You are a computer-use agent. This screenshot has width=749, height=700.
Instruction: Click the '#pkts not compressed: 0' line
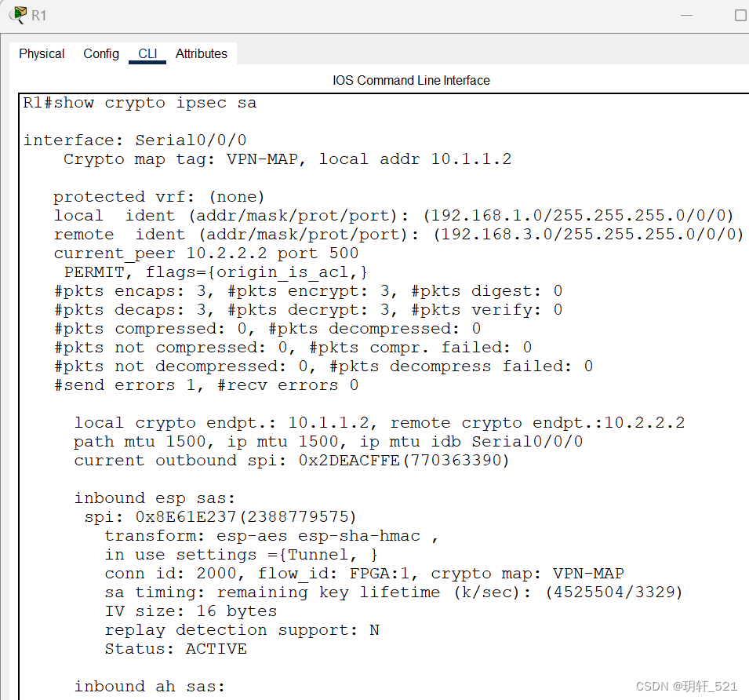(x=293, y=348)
